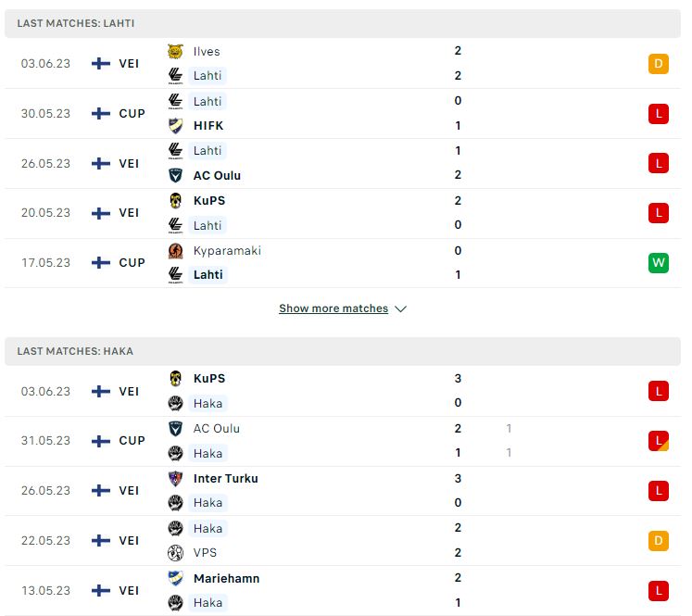Click the L badge for AC Oulu cup match
This screenshot has width=692, height=616.
(x=658, y=441)
